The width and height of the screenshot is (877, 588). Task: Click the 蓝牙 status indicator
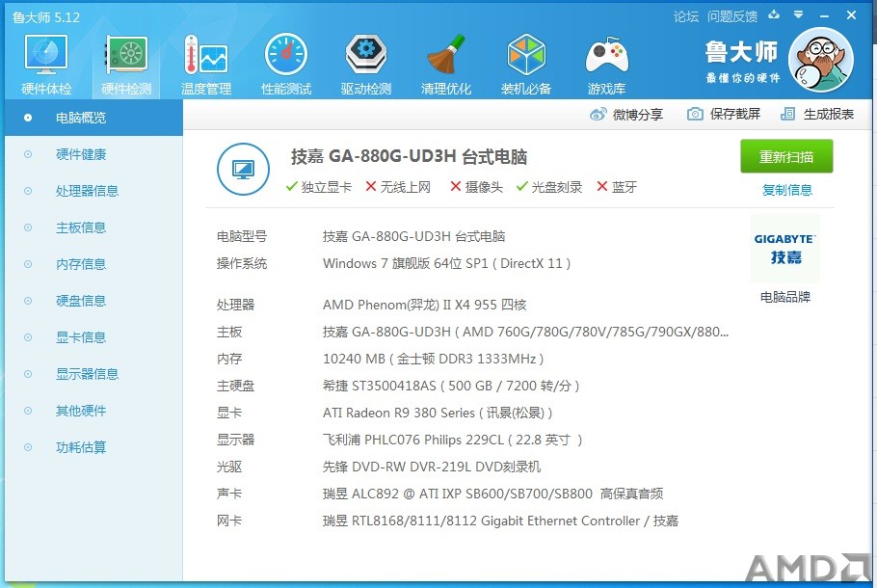pyautogui.click(x=617, y=187)
